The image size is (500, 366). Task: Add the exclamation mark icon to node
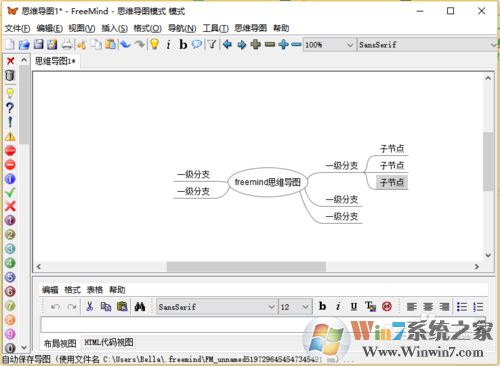[x=10, y=122]
